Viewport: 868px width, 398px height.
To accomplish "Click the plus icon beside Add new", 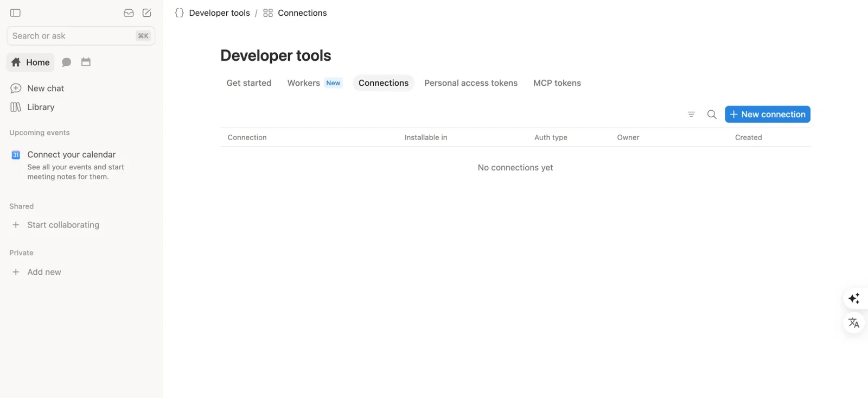I will 16,272.
